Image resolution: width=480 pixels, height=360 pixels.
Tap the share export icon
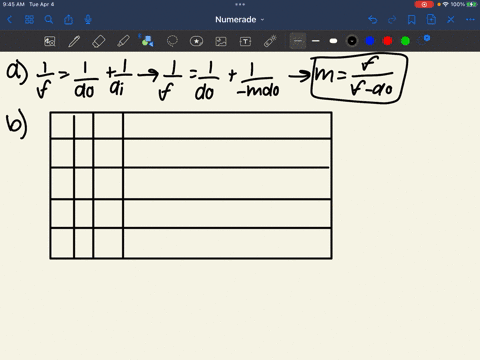tap(68, 20)
